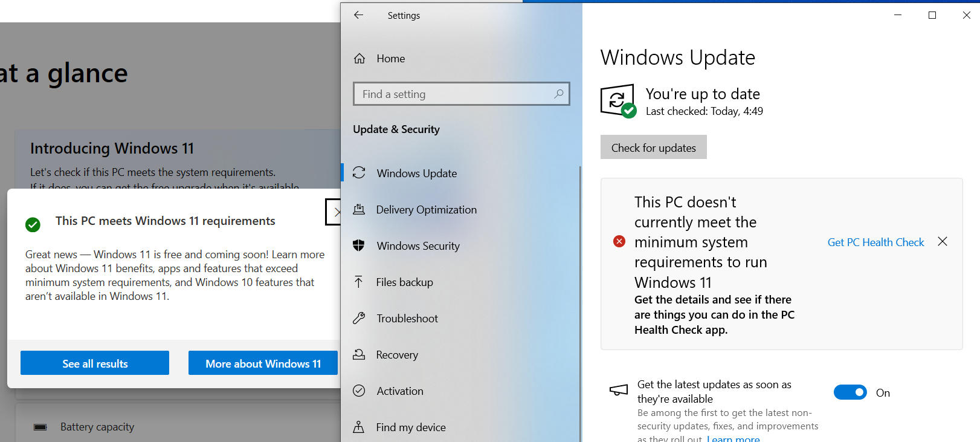Minimize the Settings window
This screenshot has width=980, height=442.
tap(898, 15)
